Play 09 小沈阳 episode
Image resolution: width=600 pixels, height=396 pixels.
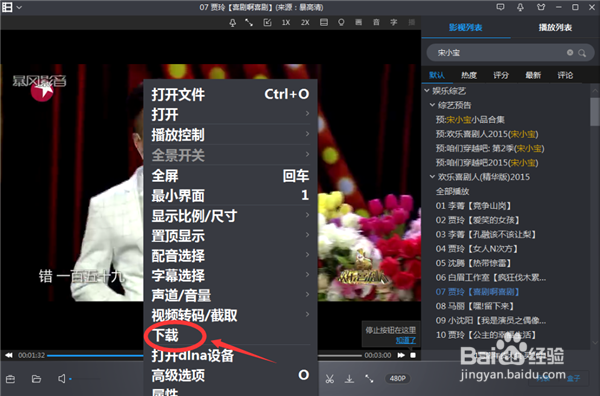[x=491, y=320]
